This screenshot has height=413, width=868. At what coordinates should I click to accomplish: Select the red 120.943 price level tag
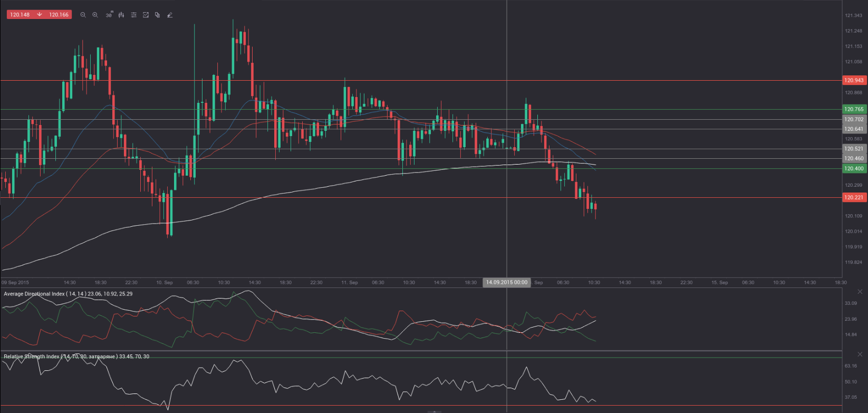click(x=854, y=80)
